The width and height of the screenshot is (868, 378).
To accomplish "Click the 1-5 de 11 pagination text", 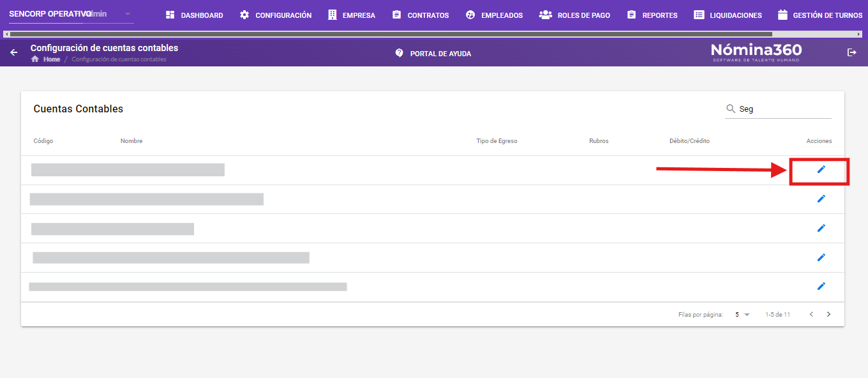I will pyautogui.click(x=778, y=315).
